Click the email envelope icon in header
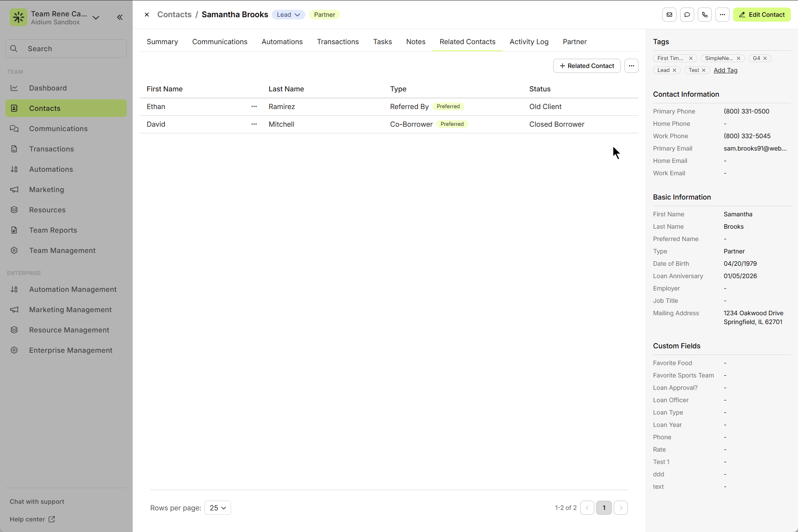Viewport: 798px width, 532px height. click(x=669, y=15)
